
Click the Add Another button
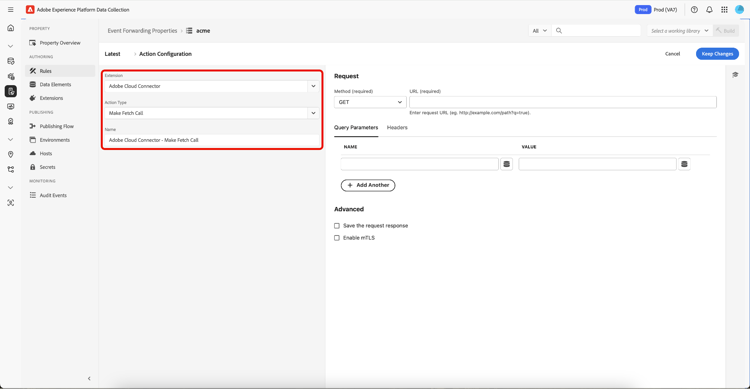point(368,185)
